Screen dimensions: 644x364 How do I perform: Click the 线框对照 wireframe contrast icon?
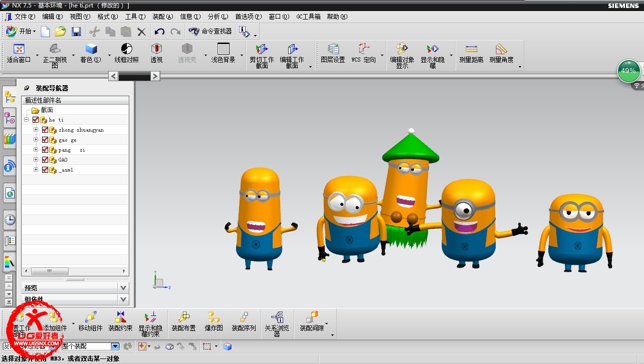point(126,54)
